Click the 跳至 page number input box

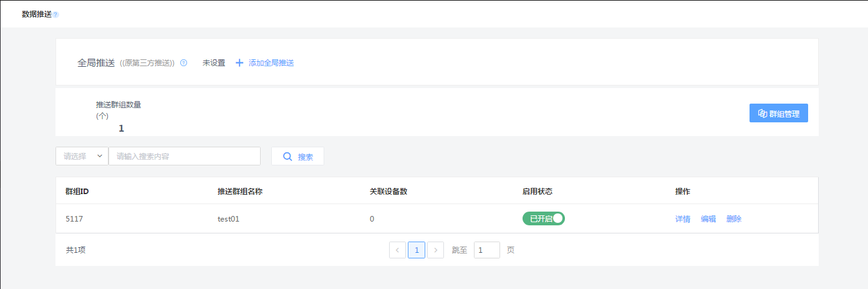point(487,250)
